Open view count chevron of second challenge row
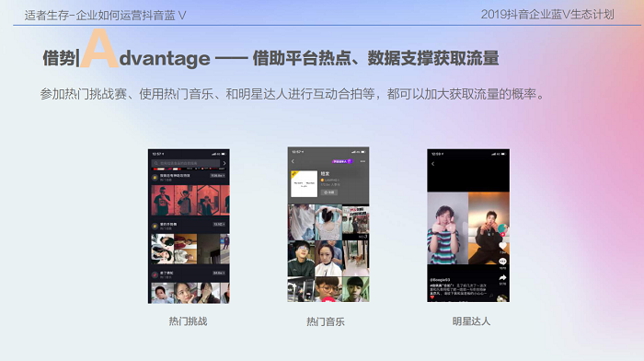 tap(219, 224)
